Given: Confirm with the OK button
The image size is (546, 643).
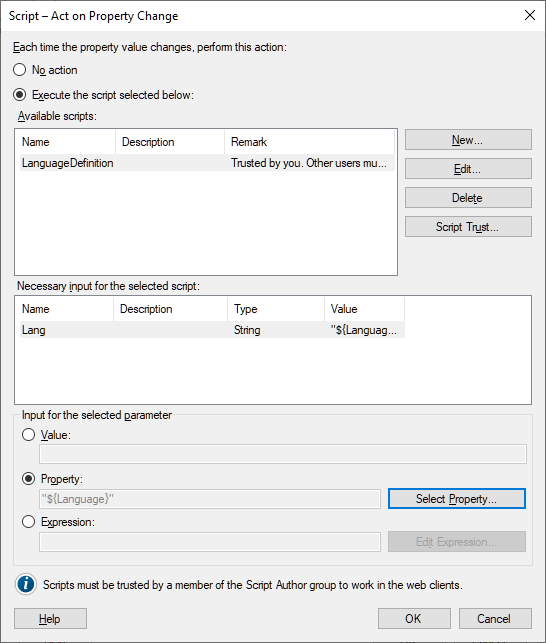Looking at the screenshot, I should [x=414, y=618].
